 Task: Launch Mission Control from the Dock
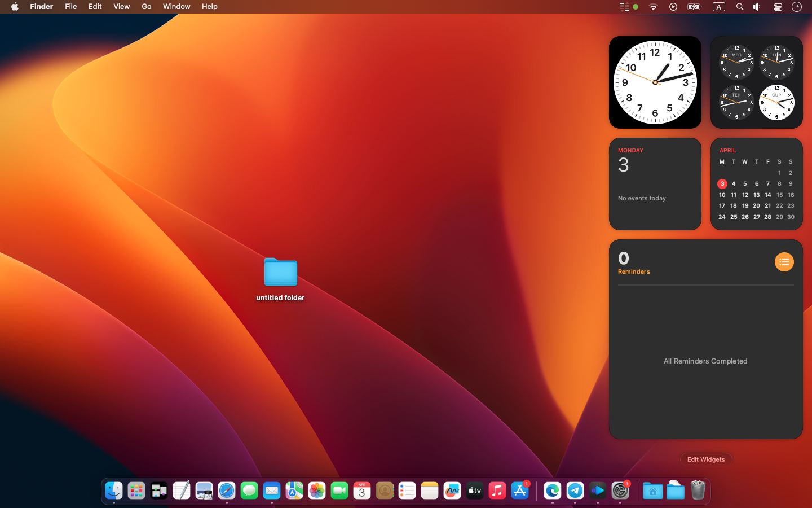159,491
